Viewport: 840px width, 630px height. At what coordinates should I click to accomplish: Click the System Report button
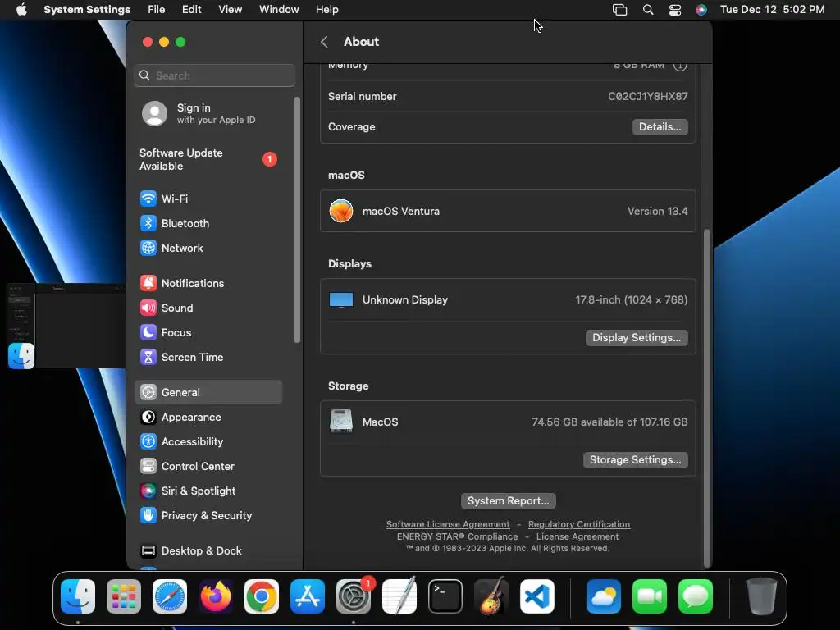coord(509,501)
